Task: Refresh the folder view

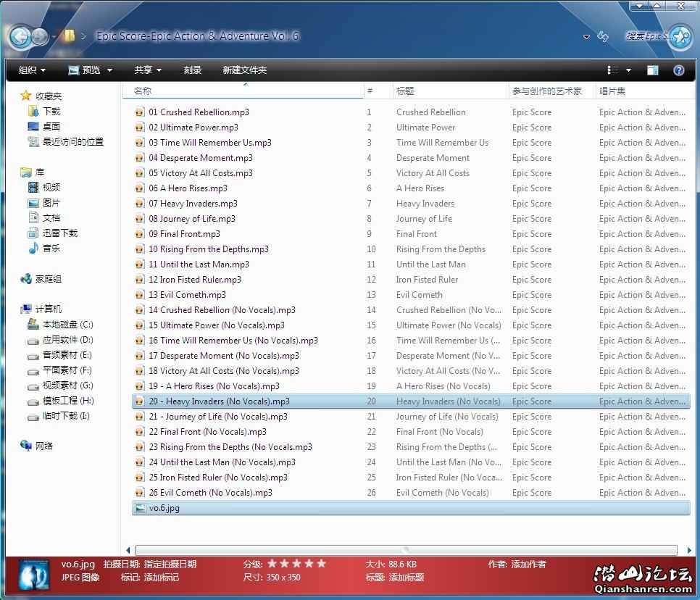Action: (603, 37)
